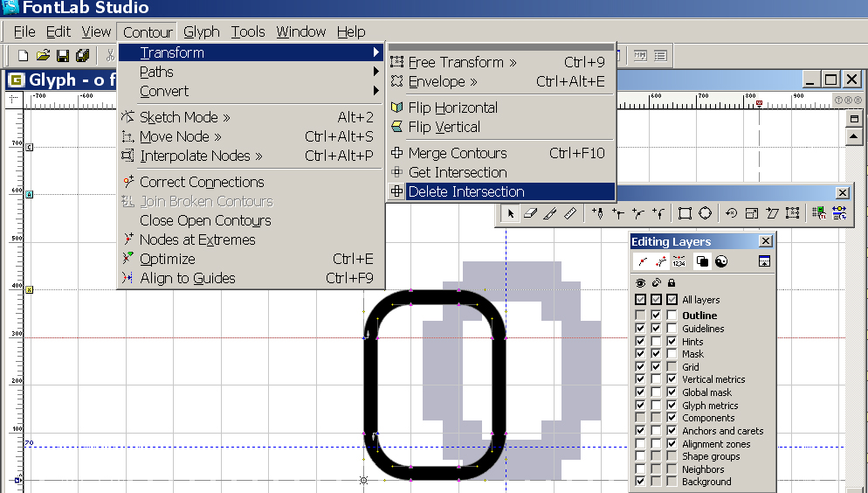Expand the Convert submenu

point(251,91)
